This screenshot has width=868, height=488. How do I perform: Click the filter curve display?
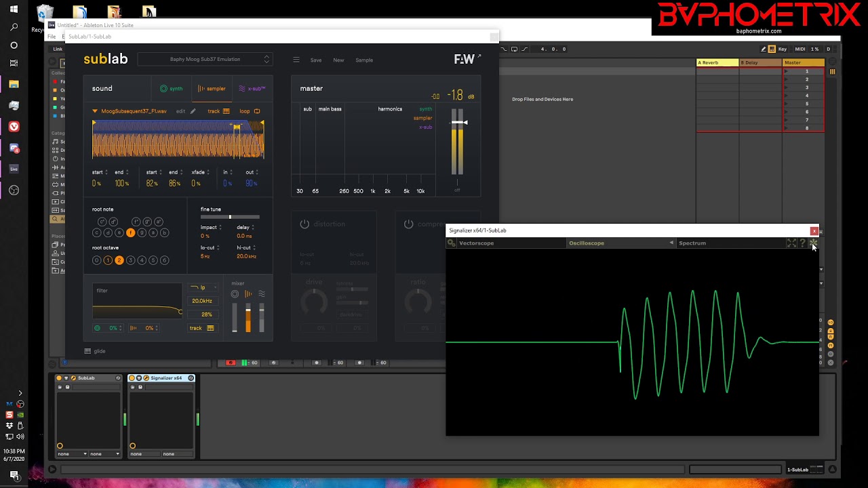[x=138, y=302]
